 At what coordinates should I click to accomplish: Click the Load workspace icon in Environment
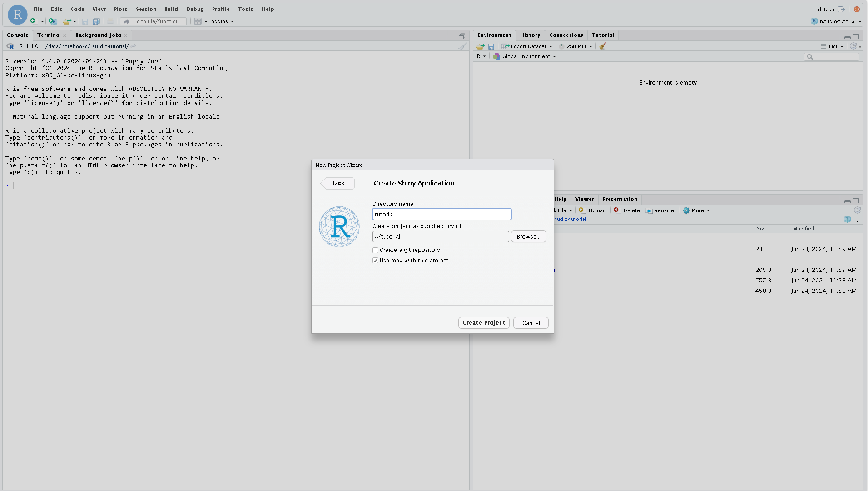[480, 46]
